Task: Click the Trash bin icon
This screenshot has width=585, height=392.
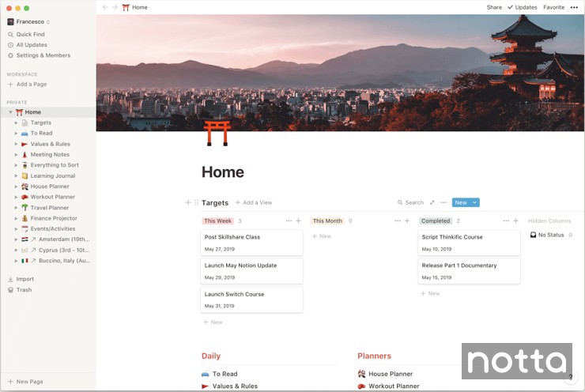Action: tap(10, 290)
